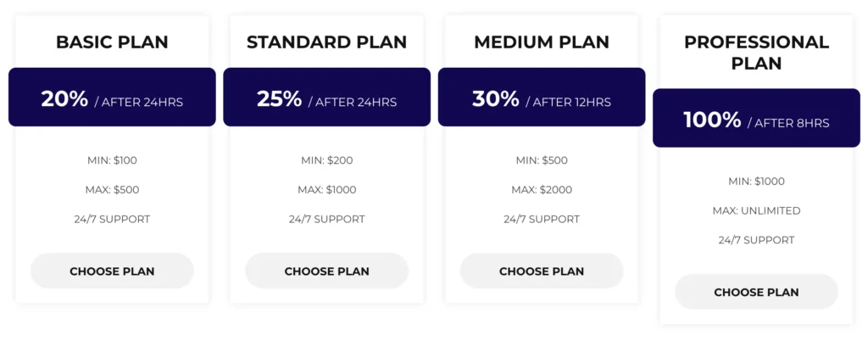This screenshot has width=868, height=341.
Task: Click the MAX: $500 text
Action: click(x=112, y=190)
